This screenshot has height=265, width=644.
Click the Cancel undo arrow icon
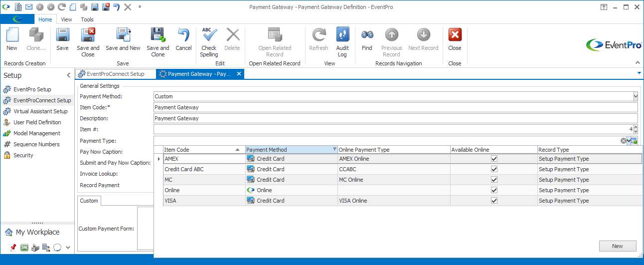click(183, 35)
